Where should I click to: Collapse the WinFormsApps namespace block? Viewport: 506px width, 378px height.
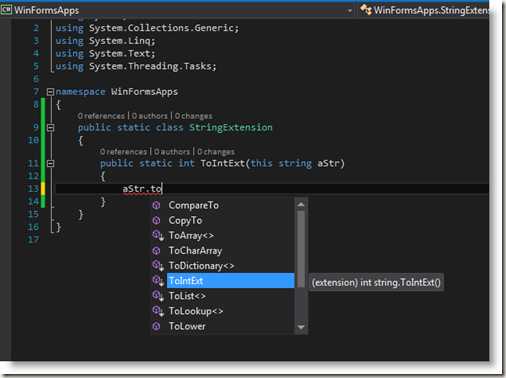pyautogui.click(x=50, y=92)
